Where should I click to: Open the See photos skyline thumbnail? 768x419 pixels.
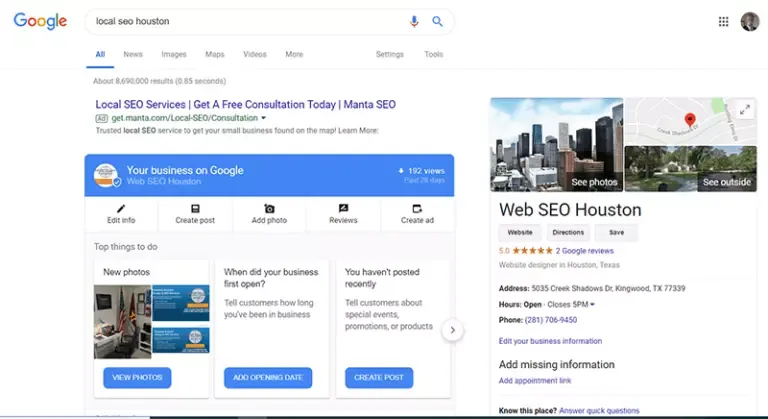point(557,145)
